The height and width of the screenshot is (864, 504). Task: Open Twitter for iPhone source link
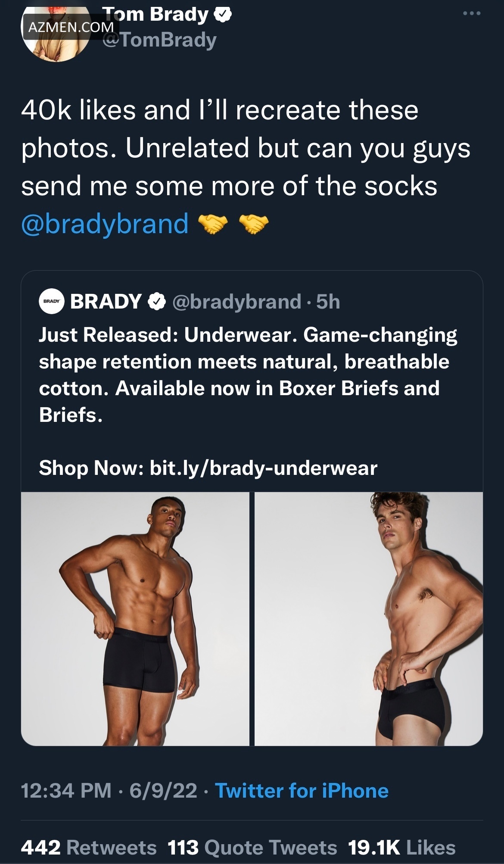point(302,791)
